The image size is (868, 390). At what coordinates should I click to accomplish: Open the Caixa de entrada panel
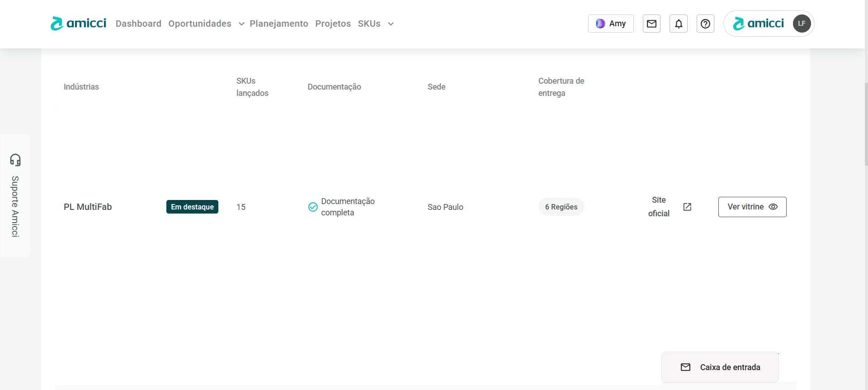click(720, 367)
